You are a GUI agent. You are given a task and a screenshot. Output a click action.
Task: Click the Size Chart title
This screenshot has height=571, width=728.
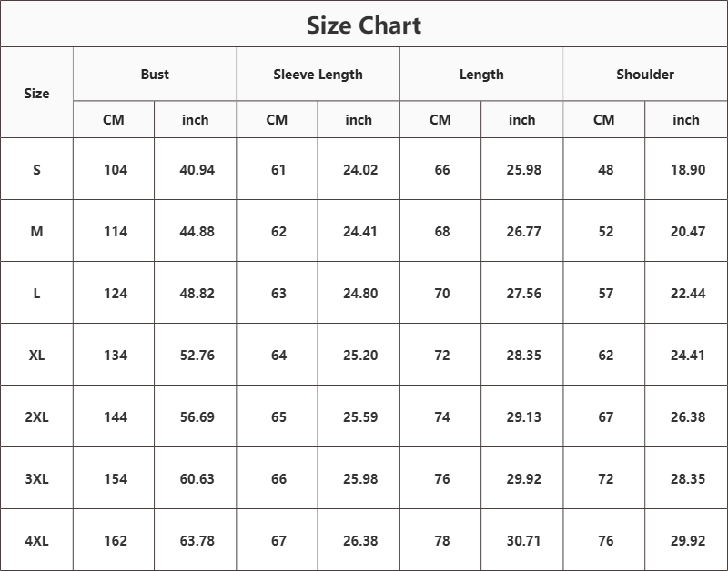364,25
